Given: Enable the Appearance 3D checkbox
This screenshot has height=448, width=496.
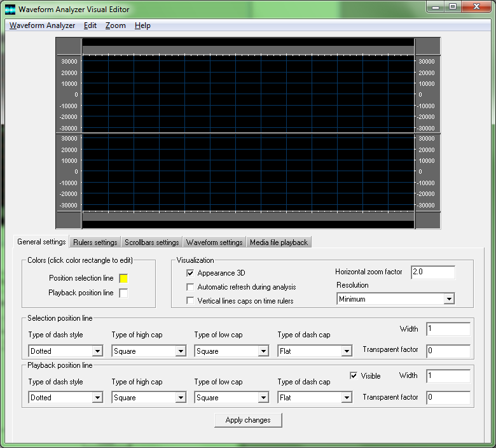Looking at the screenshot, I should 190,273.
